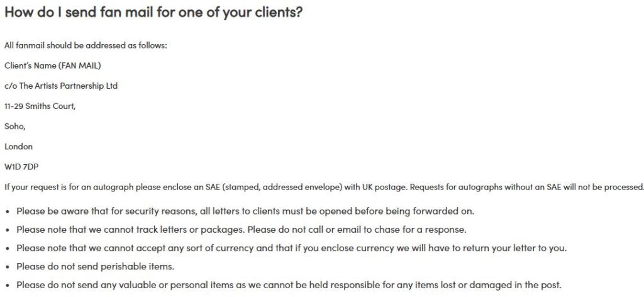644x297 pixels.
Task: Click the bullet about security reasons
Action: coord(245,211)
